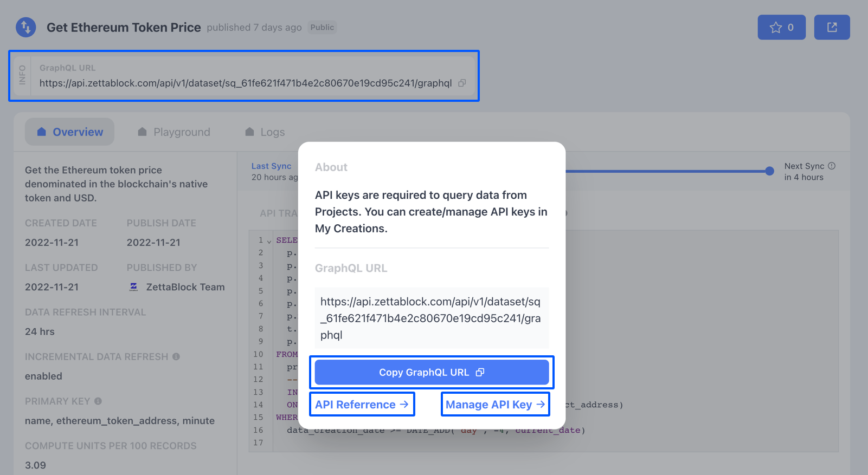Click the ZettaBlock Team publisher name
Screen dimensions: 868x475
[x=185, y=287]
